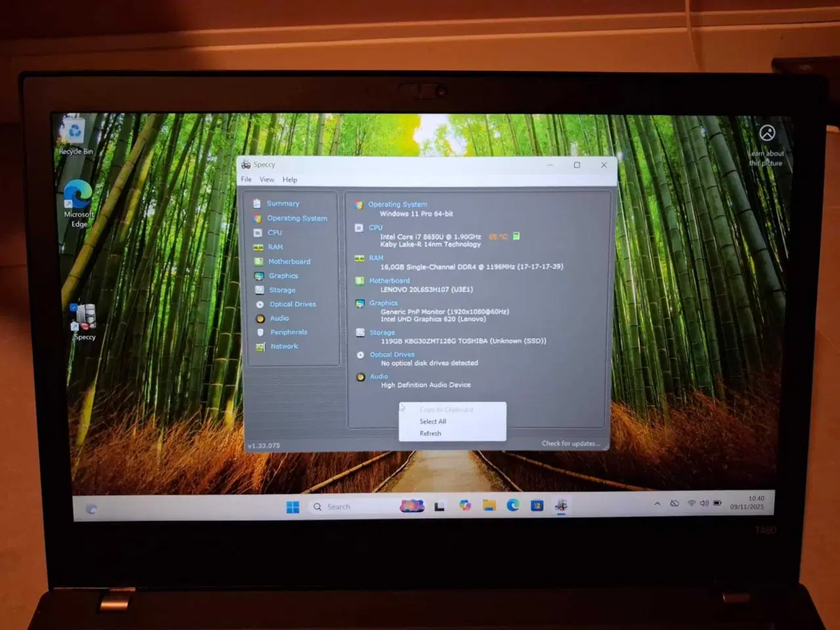Screen dimensions: 840x630
Task: Open the Network section in Speccy
Action: (x=283, y=346)
